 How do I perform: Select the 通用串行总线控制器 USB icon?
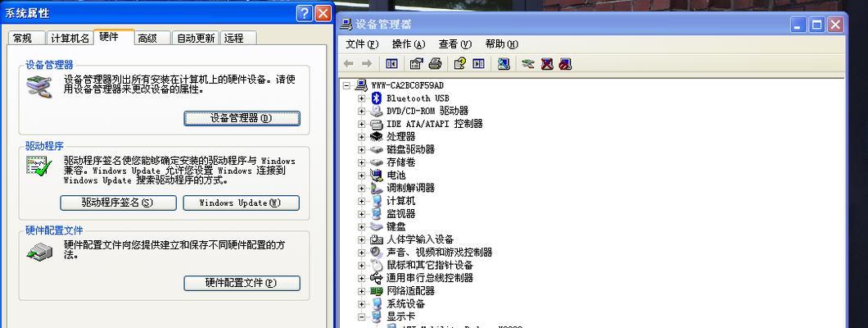[x=377, y=278]
